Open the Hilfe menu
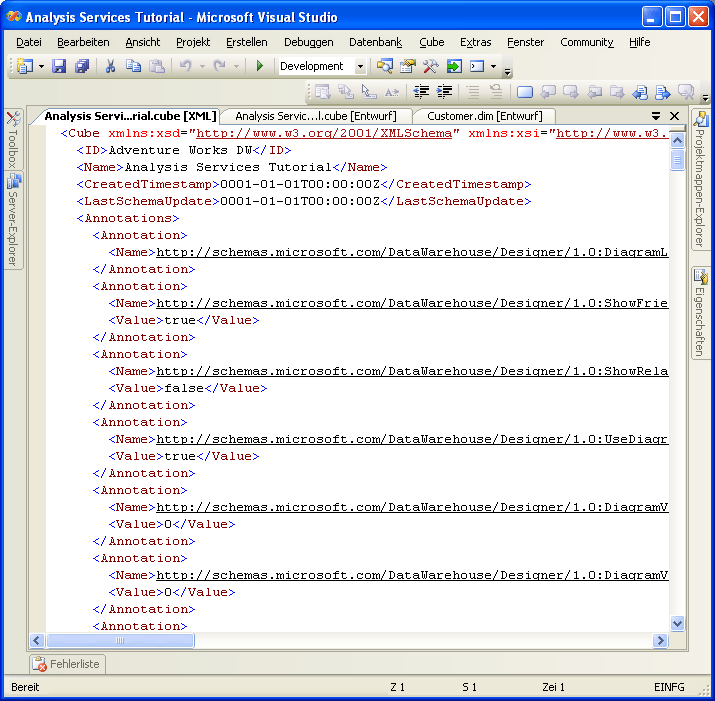 click(x=639, y=42)
